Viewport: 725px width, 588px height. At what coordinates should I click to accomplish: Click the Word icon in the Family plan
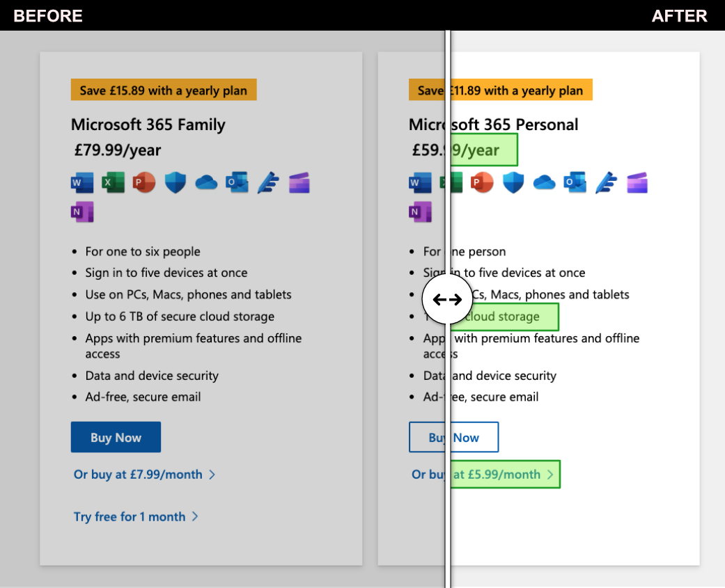(x=82, y=183)
